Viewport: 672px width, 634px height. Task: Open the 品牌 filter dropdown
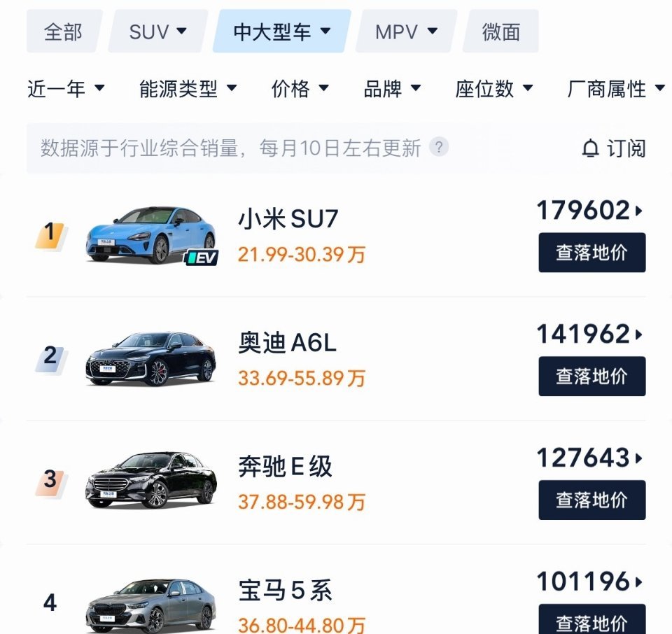tap(392, 89)
